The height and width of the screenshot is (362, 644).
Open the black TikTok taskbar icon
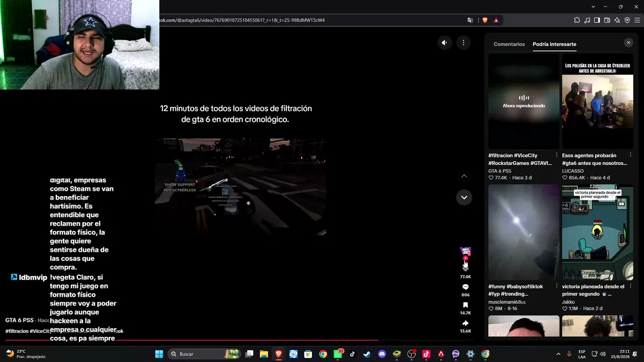click(x=352, y=354)
